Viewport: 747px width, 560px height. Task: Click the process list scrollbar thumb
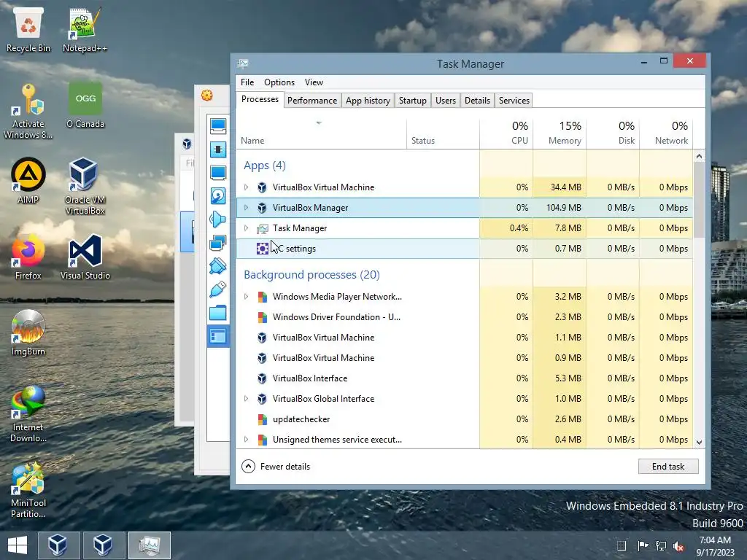699,200
